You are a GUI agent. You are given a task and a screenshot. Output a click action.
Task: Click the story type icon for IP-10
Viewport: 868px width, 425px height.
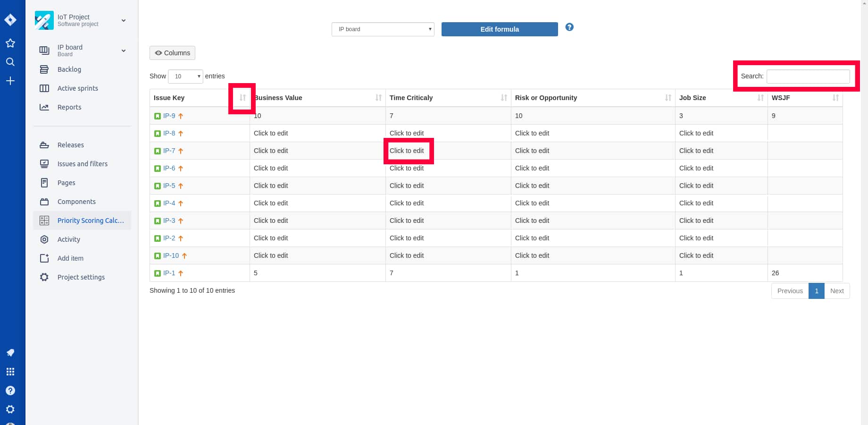coord(158,256)
